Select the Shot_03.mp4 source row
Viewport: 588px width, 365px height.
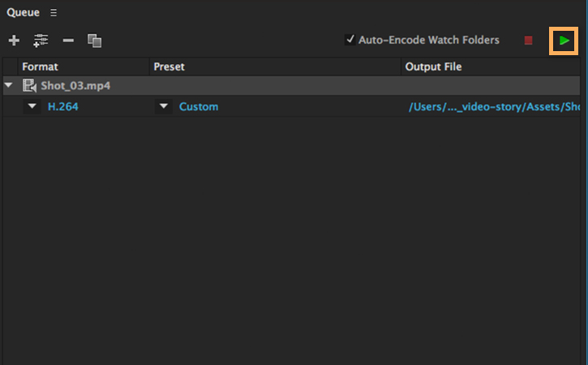pyautogui.click(x=243, y=85)
